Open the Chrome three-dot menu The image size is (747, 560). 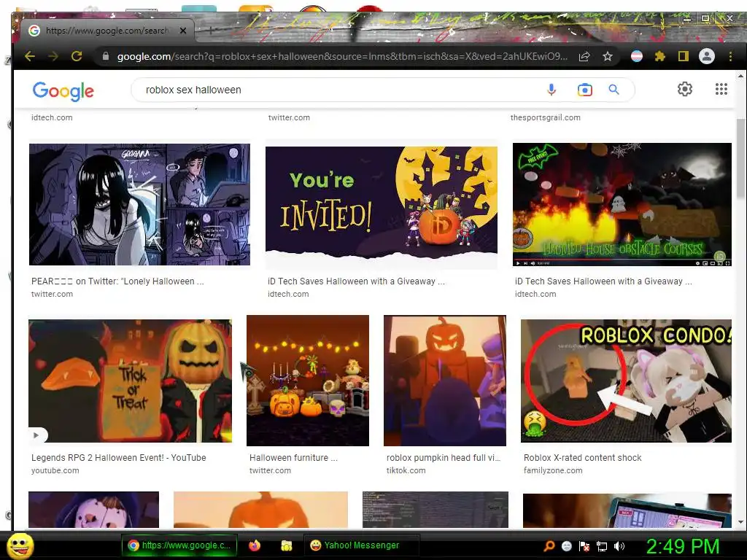click(x=730, y=57)
